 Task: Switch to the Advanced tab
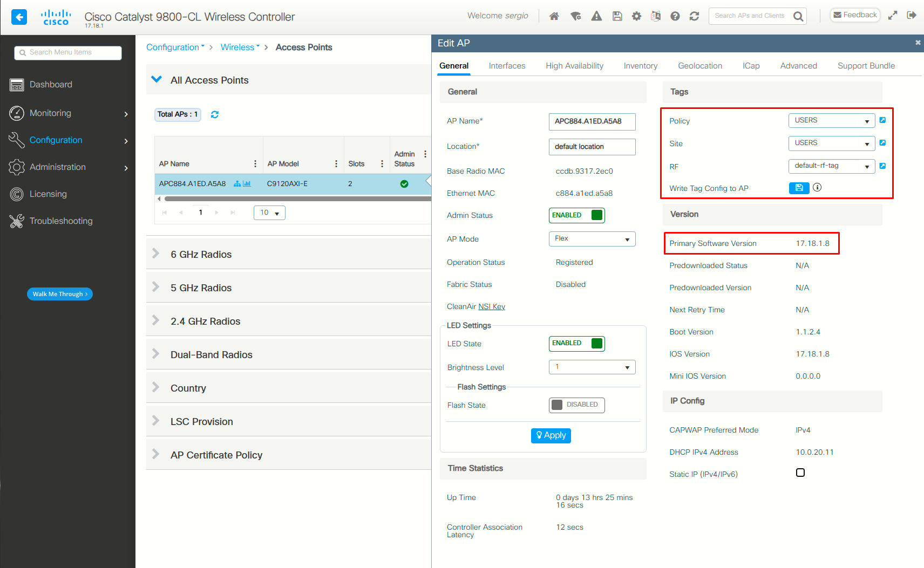pyautogui.click(x=798, y=66)
